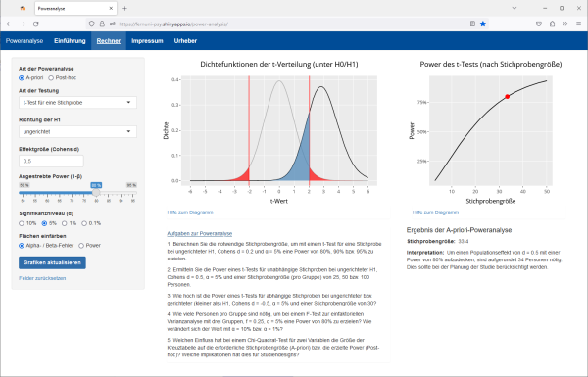This screenshot has width=588, height=377.
Task: Click the padlock site security icon
Action: 102,24
